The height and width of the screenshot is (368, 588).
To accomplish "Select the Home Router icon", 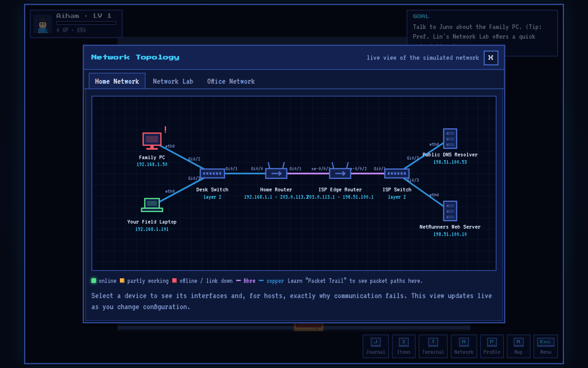I will click(x=276, y=171).
